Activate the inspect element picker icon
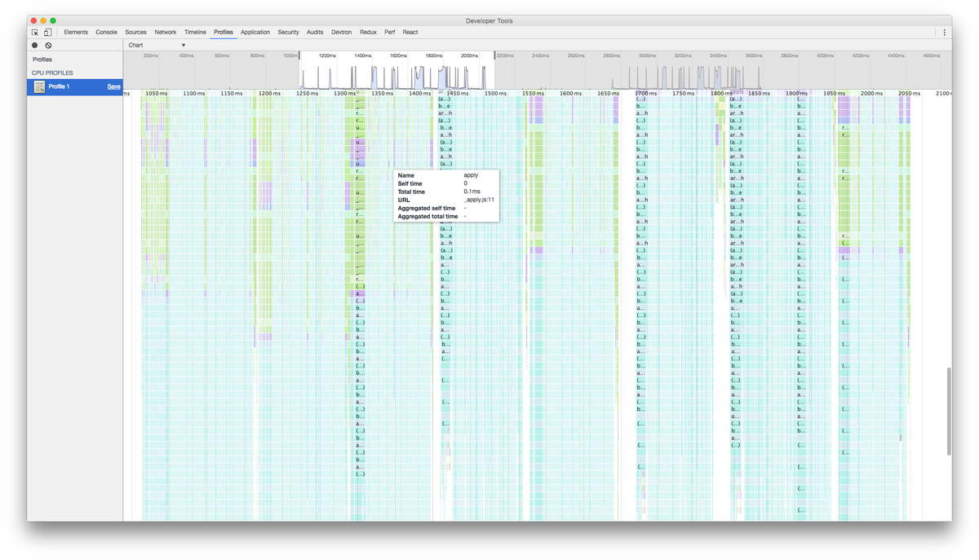Image resolution: width=979 pixels, height=560 pixels. click(35, 32)
